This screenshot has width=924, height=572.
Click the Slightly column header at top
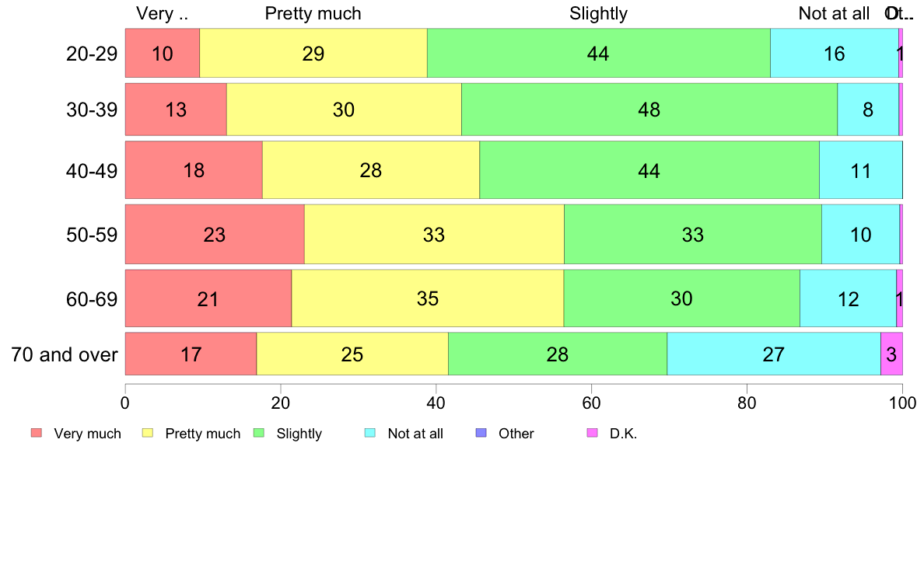[599, 13]
